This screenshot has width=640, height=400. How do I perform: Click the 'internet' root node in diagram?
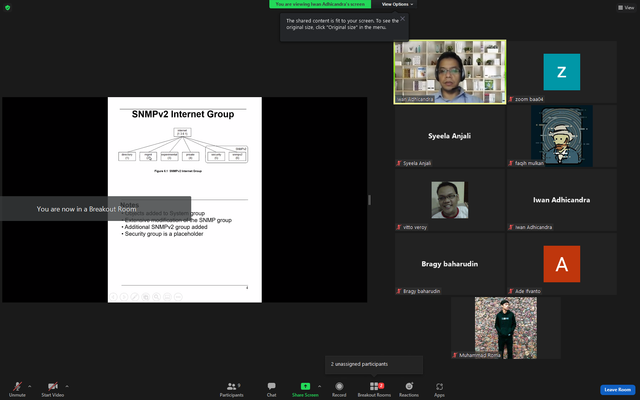182,132
